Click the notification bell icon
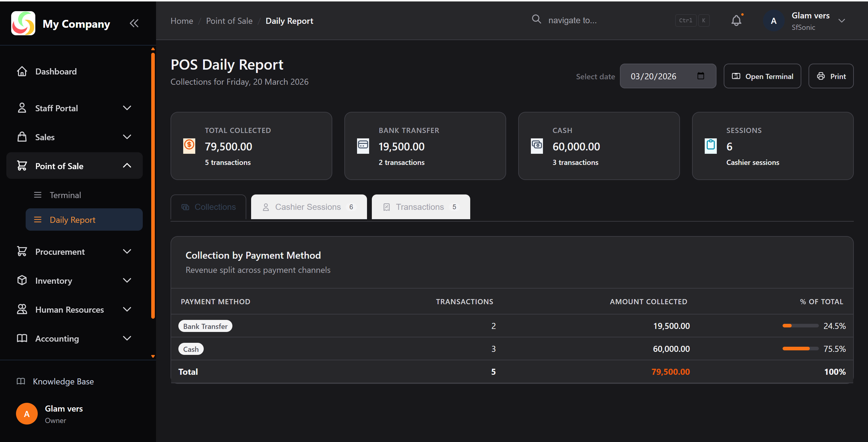Image resolution: width=868 pixels, height=442 pixels. coord(736,21)
